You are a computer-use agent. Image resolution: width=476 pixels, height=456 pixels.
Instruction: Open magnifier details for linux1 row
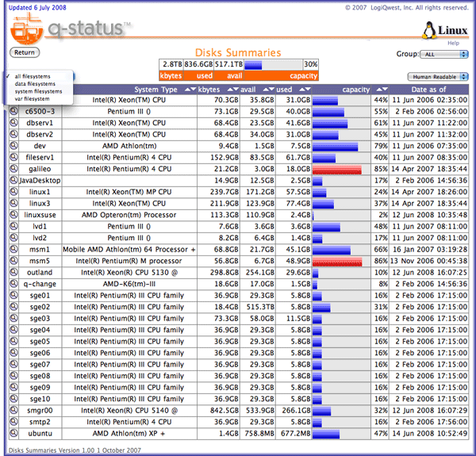[13, 192]
